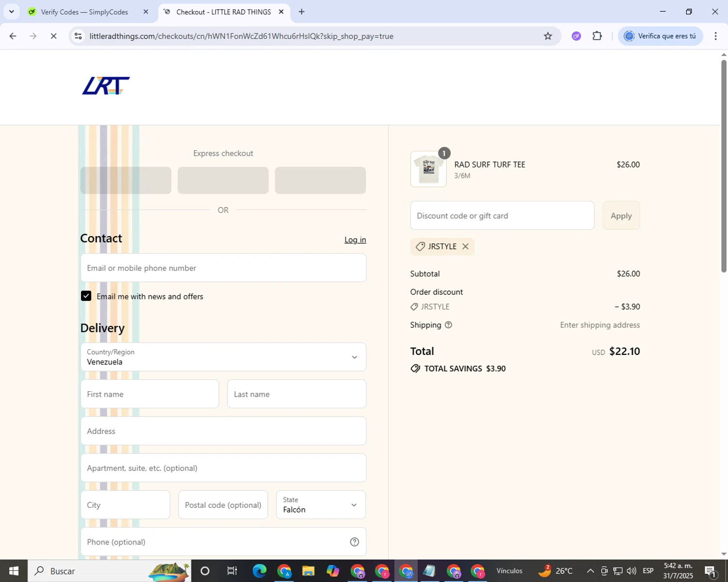The width and height of the screenshot is (728, 582).
Task: Select the Checkout - LITTLE RAD THINGS tab
Action: (223, 12)
